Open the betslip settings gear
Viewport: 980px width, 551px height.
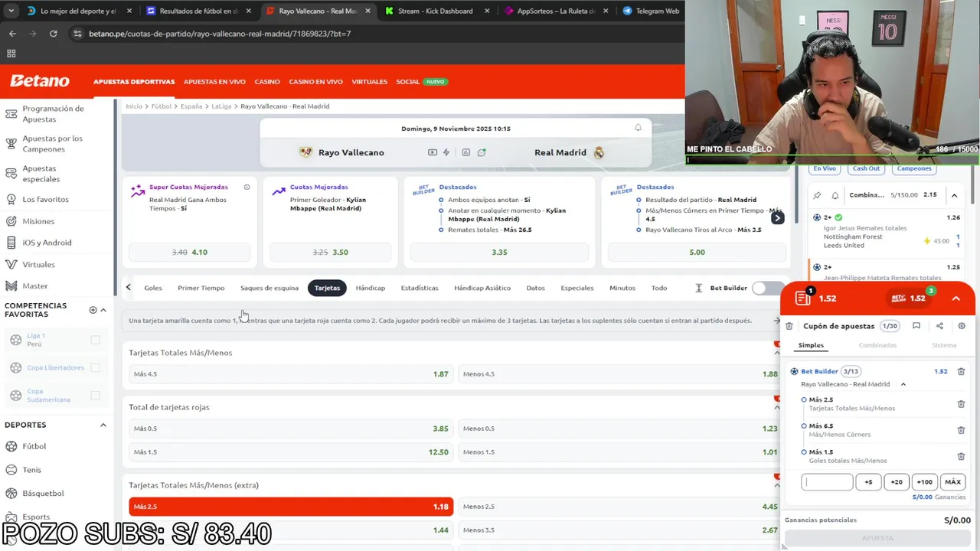tap(962, 326)
